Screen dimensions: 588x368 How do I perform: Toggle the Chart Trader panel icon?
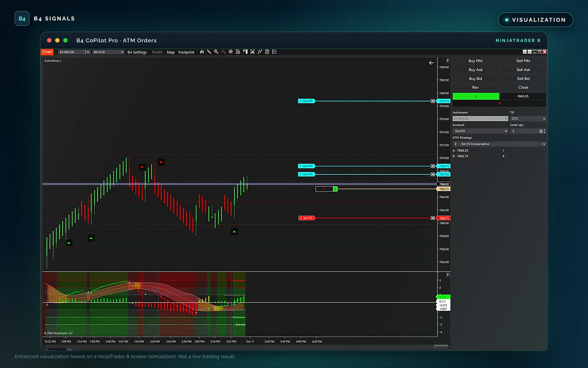245,52
